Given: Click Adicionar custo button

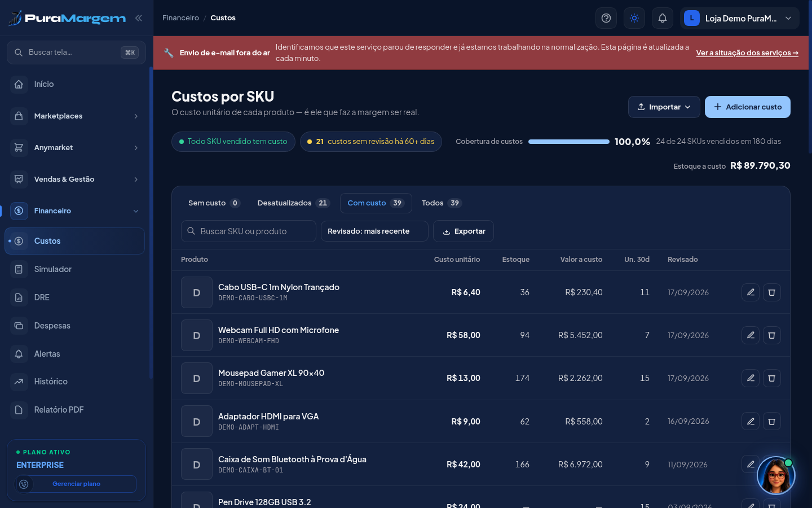Looking at the screenshot, I should click(x=748, y=107).
